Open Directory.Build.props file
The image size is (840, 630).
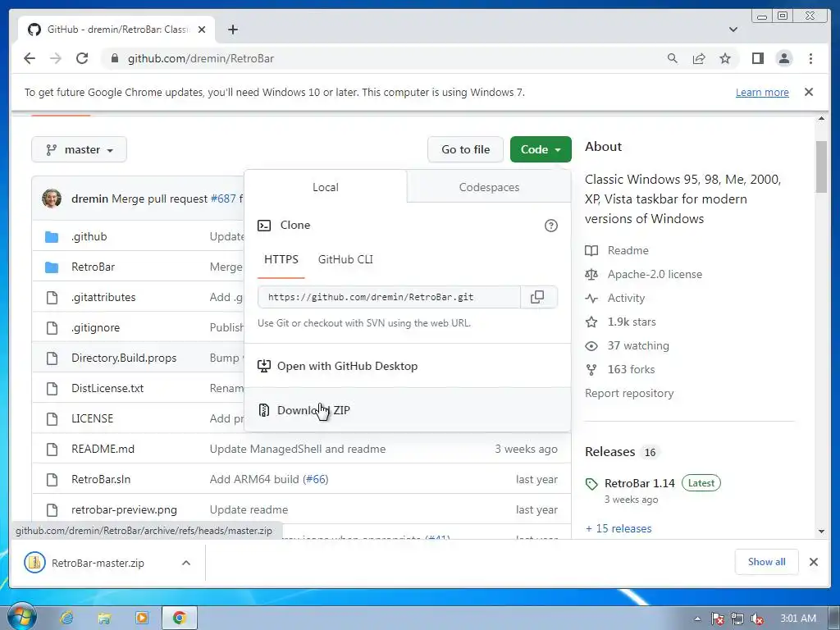point(124,358)
